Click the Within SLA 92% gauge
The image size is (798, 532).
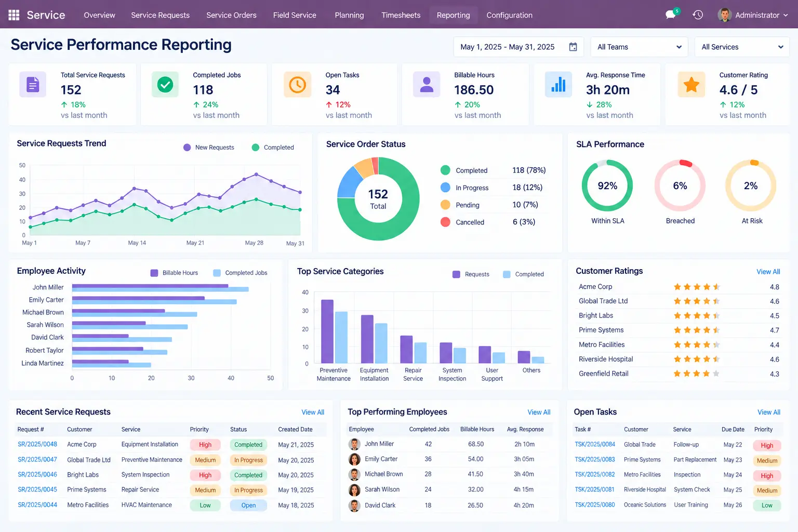[x=607, y=185]
